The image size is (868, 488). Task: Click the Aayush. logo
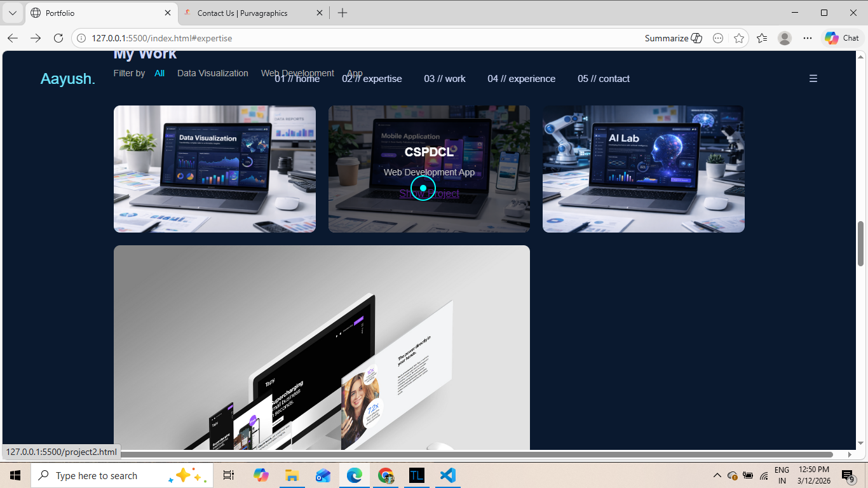(67, 79)
